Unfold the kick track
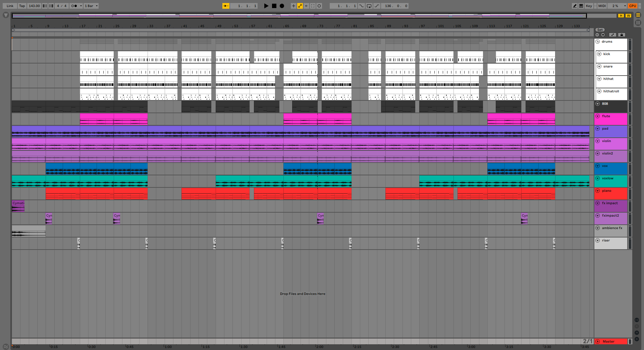The image size is (644, 350). (599, 54)
